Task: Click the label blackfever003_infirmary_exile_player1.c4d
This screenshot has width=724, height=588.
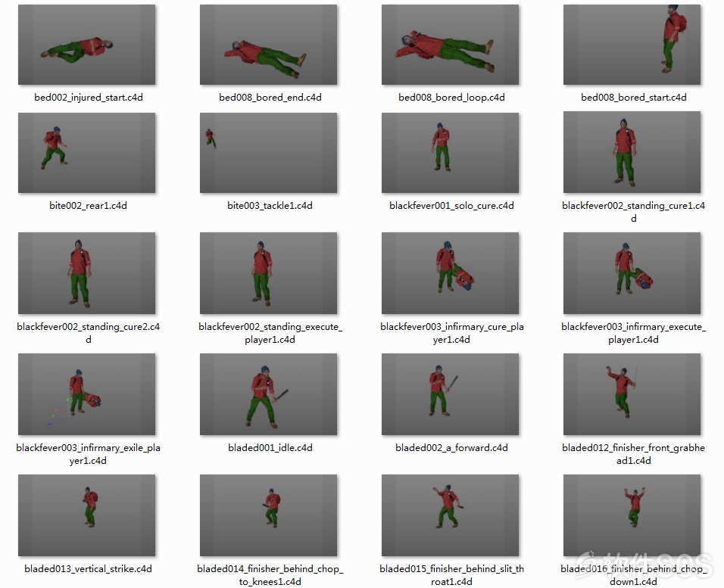Action: coord(88,454)
